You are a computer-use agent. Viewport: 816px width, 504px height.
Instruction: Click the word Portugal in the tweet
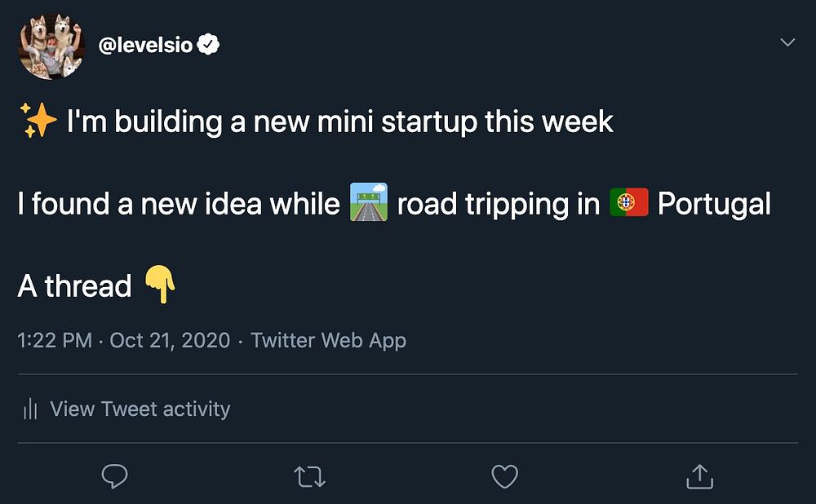(x=714, y=204)
